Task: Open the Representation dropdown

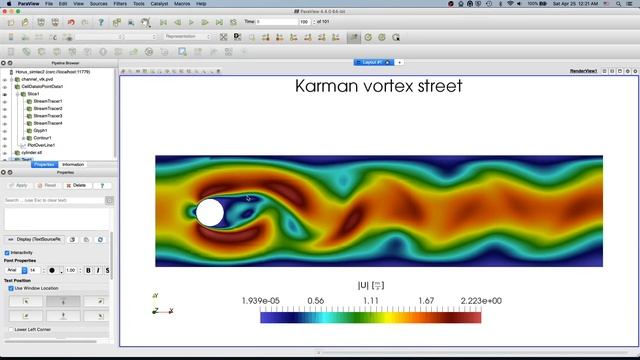Action: coord(187,37)
